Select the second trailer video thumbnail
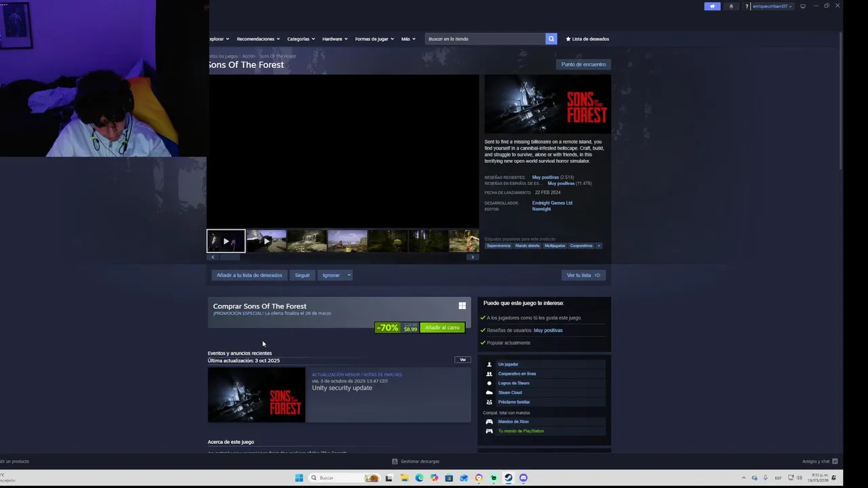 coord(267,241)
